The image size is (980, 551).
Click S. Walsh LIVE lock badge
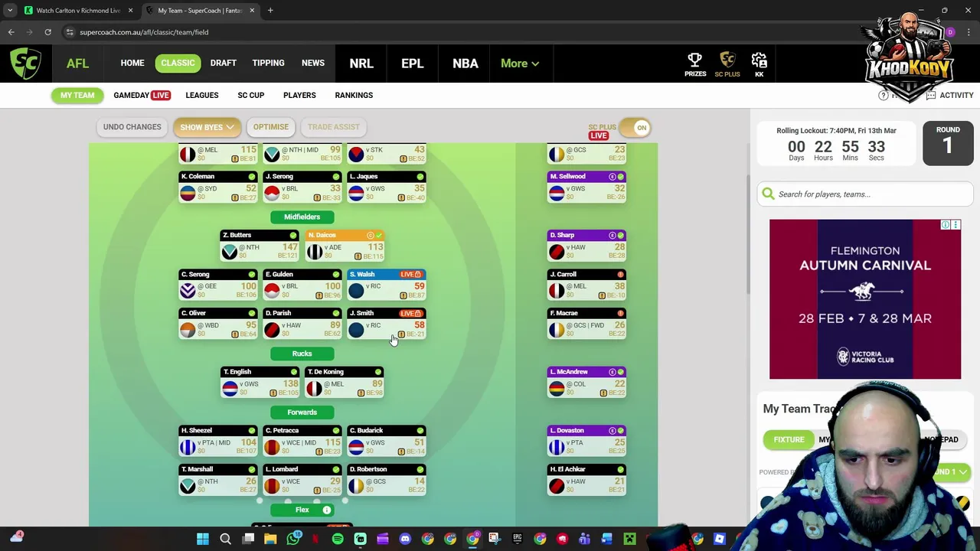[410, 274]
